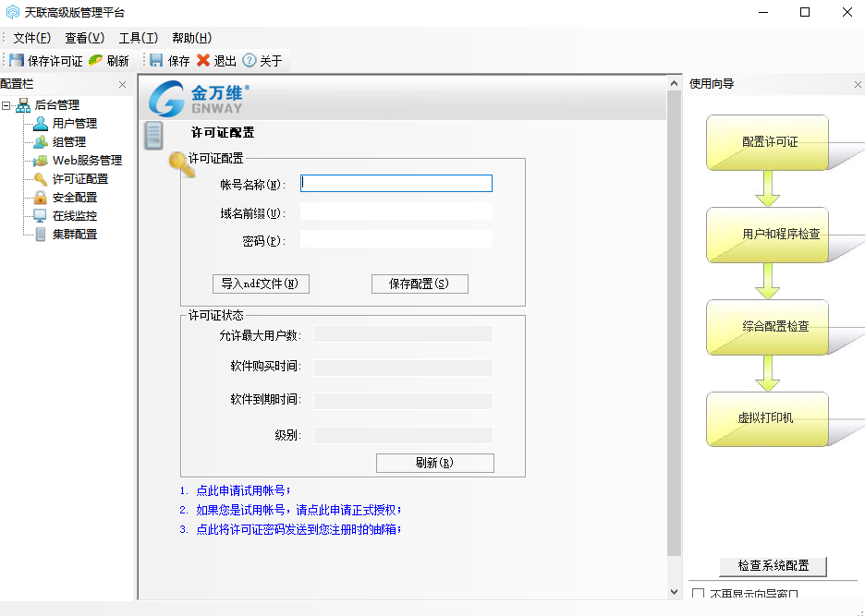
Task: Click the About question mark icon
Action: (250, 60)
